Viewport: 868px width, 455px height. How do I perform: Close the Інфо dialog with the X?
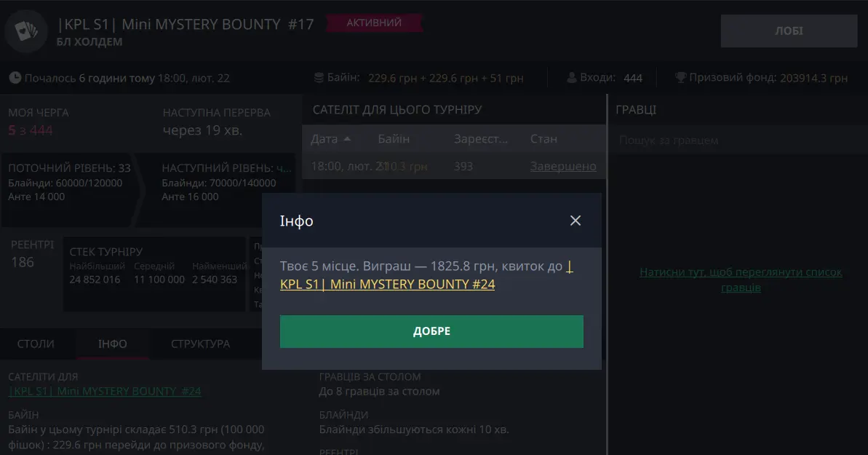[x=576, y=221]
